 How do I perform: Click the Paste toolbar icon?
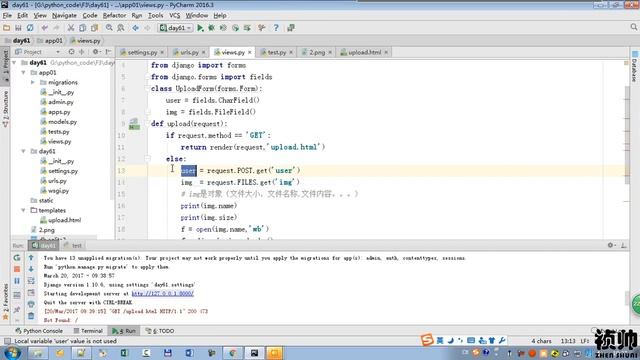tap(94, 28)
